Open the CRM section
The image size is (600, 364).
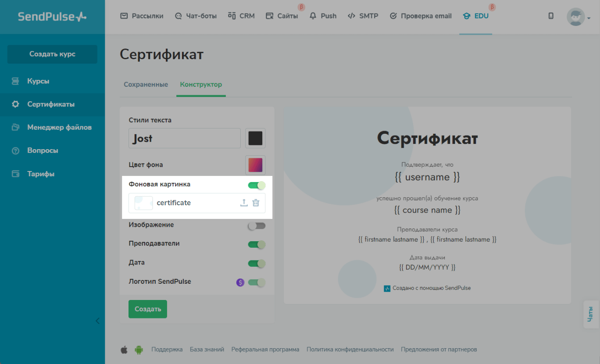point(241,16)
